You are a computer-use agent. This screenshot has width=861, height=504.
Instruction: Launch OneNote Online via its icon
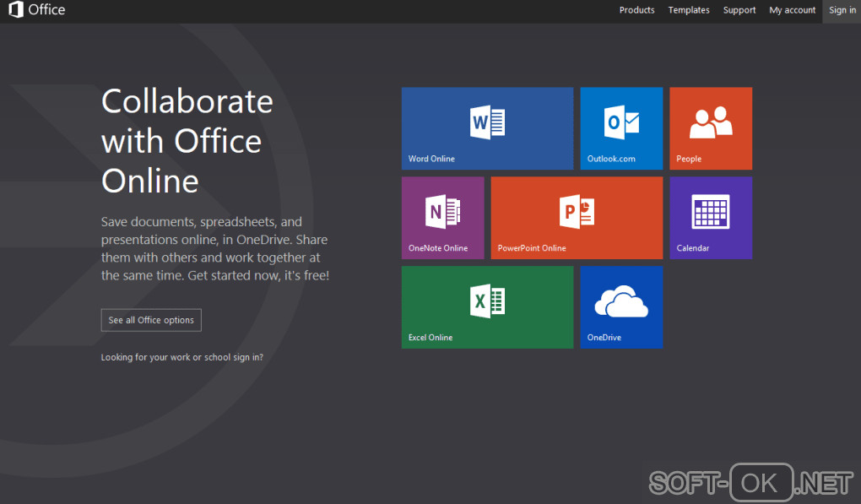point(443,212)
